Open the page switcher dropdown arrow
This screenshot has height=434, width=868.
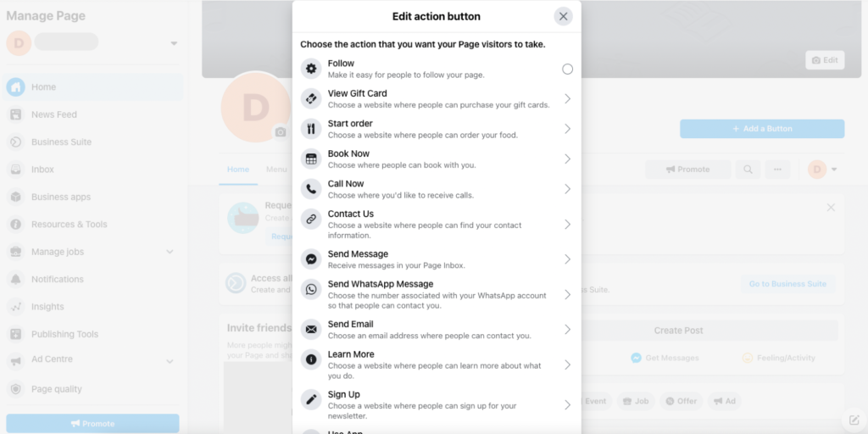click(x=174, y=43)
